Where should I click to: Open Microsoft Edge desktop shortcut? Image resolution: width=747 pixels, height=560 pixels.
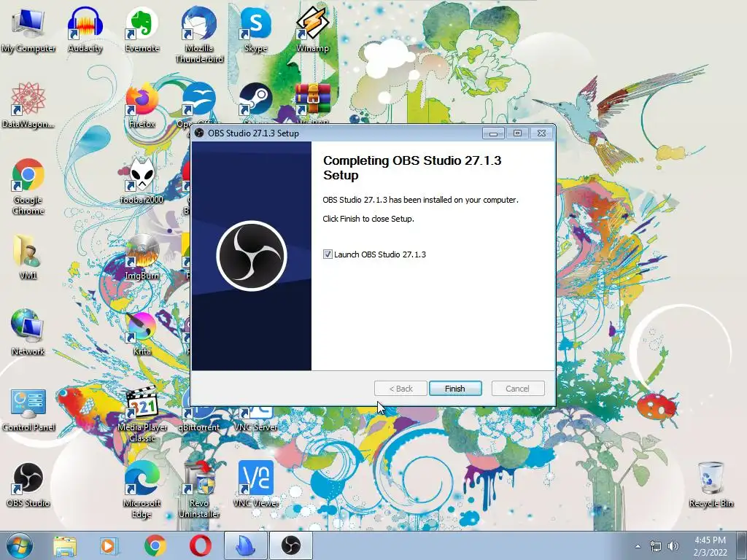[x=142, y=490]
